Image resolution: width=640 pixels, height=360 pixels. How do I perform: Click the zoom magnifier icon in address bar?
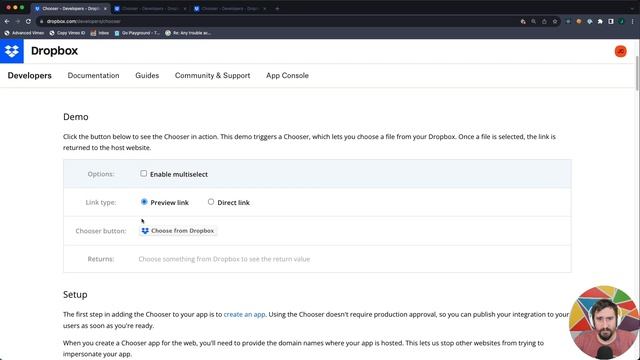point(533,21)
